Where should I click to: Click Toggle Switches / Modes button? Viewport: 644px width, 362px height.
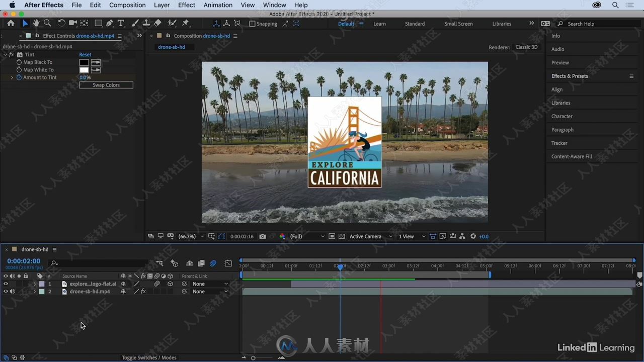[x=149, y=357]
